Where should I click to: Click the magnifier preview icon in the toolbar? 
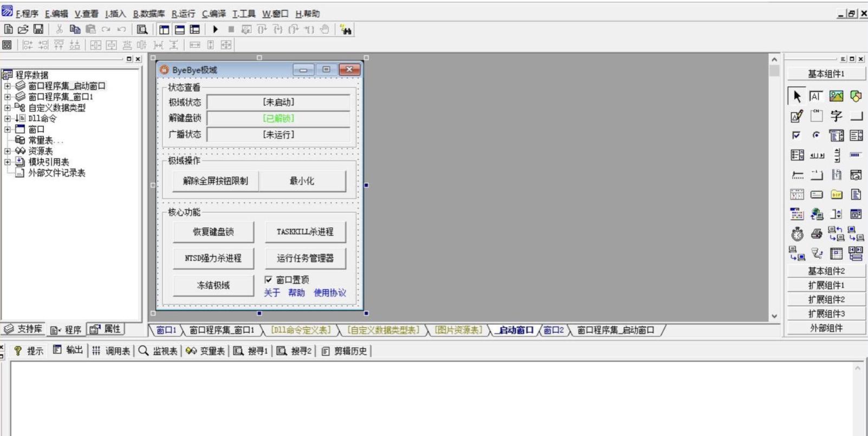coord(142,29)
